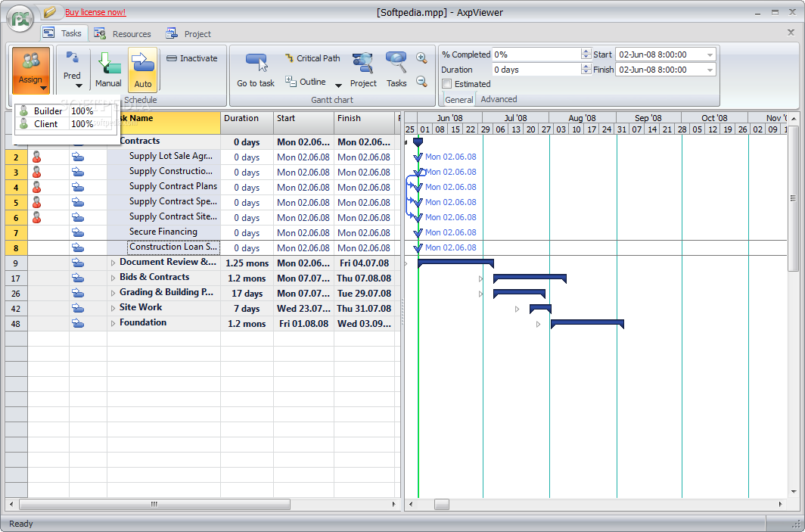
Task: Expand Grading & Building task group
Action: click(113, 293)
